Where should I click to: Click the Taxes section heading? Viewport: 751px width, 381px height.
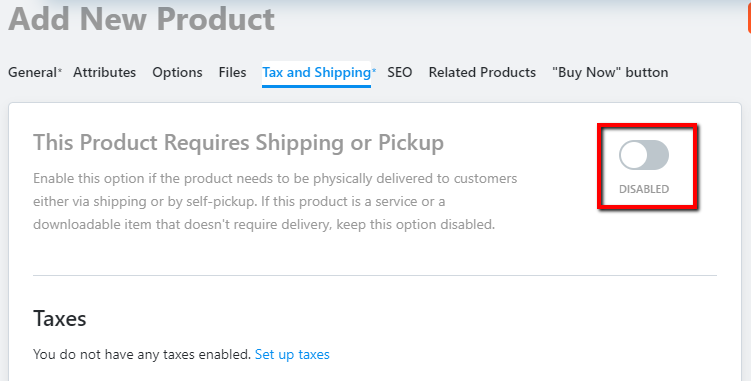[x=60, y=319]
